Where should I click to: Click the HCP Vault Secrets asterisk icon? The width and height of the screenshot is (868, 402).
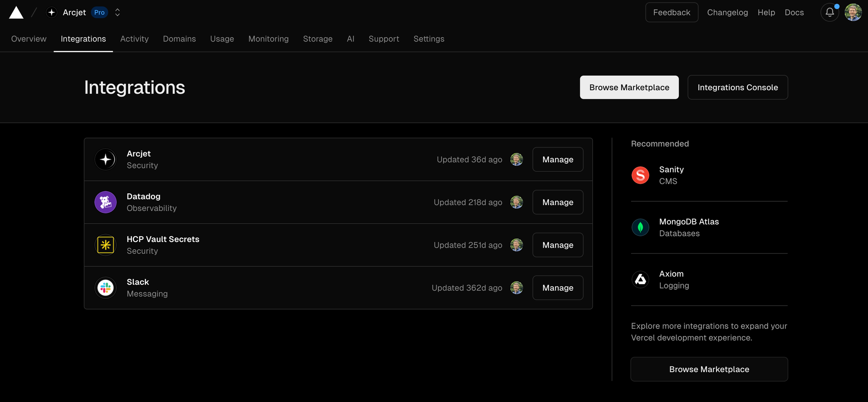pos(105,245)
